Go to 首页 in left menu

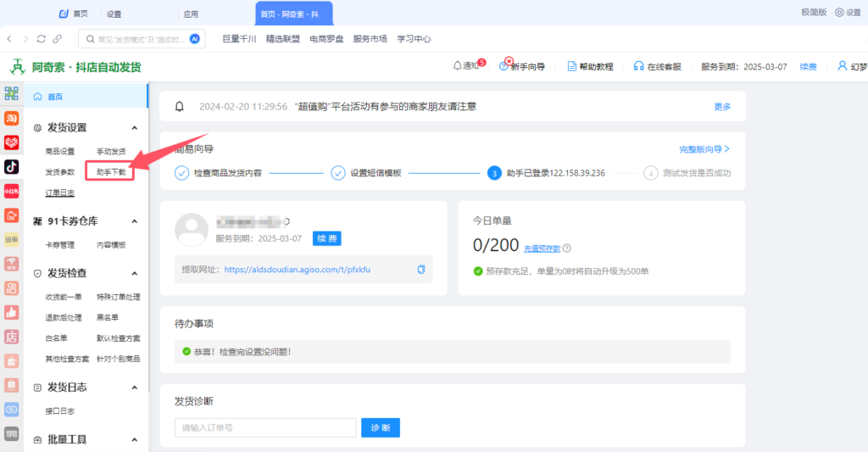coord(86,97)
